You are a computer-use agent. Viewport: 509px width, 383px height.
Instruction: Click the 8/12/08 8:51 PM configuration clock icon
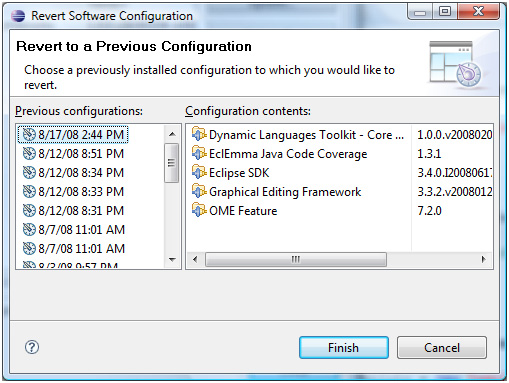tap(29, 154)
